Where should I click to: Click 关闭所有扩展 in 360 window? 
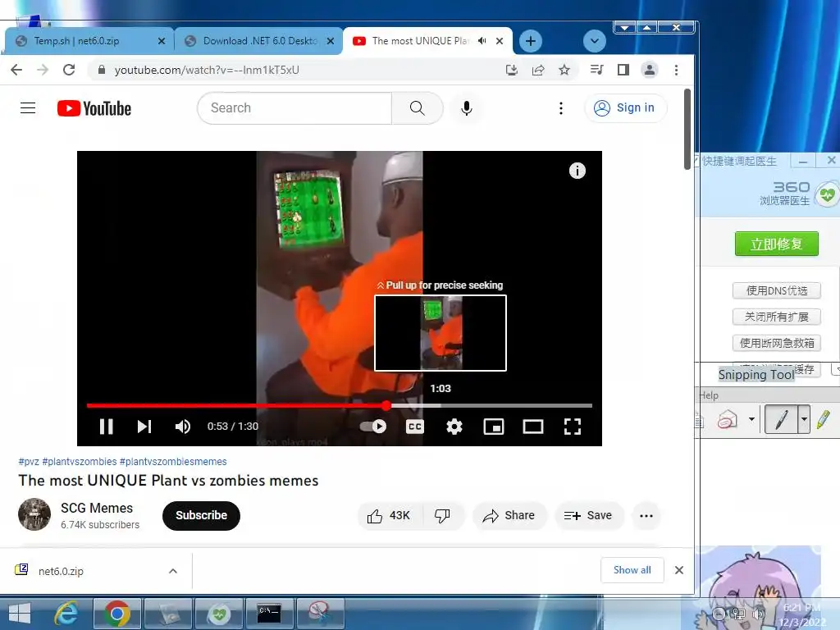pyautogui.click(x=776, y=317)
